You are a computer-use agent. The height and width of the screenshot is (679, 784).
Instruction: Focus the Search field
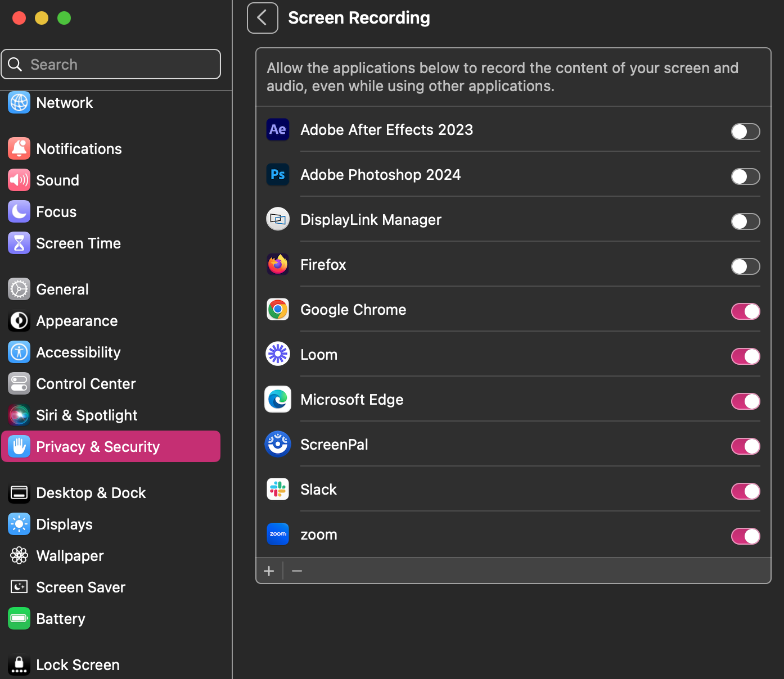pos(111,64)
